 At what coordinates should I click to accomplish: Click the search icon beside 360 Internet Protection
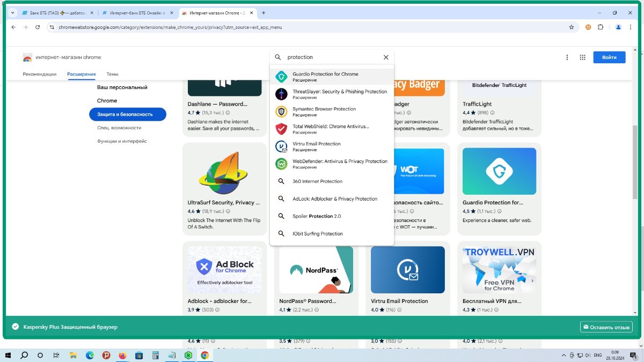[281, 181]
